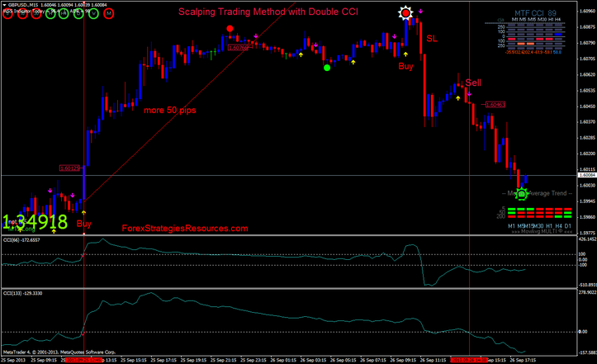Click the green H4 timeframe circle
Viewport: 597px width, 364px height.
pos(64,13)
